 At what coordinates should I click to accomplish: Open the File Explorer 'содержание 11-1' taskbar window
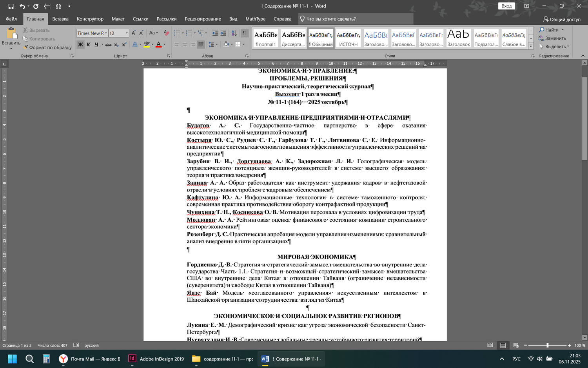pos(223,359)
